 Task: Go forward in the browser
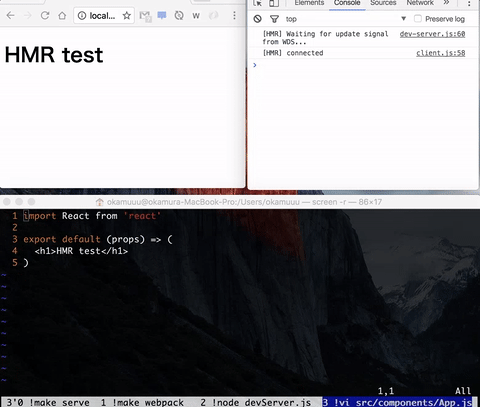(x=28, y=15)
